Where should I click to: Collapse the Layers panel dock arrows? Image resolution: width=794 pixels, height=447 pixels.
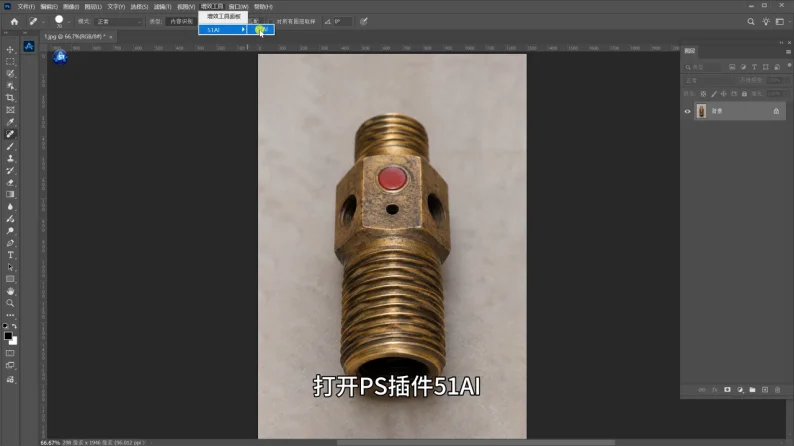coord(781,43)
